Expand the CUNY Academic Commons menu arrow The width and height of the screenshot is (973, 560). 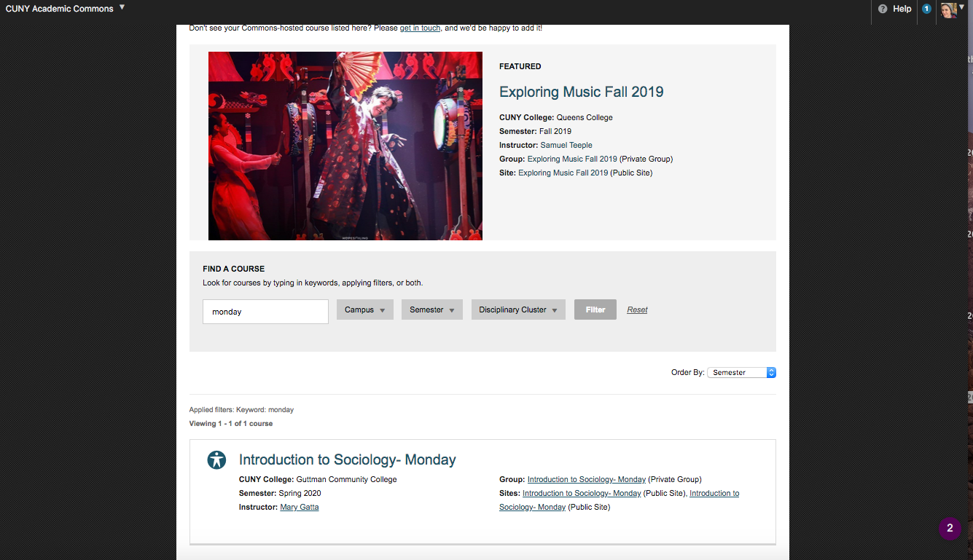coord(122,7)
